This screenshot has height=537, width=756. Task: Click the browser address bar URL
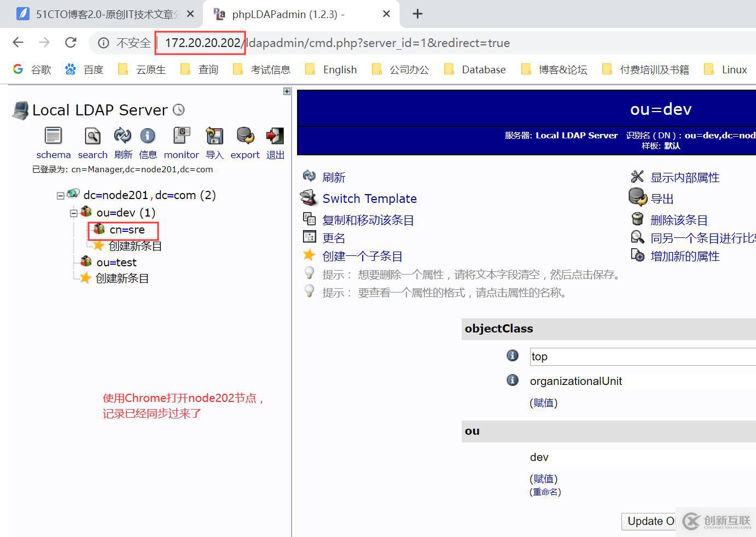point(337,43)
